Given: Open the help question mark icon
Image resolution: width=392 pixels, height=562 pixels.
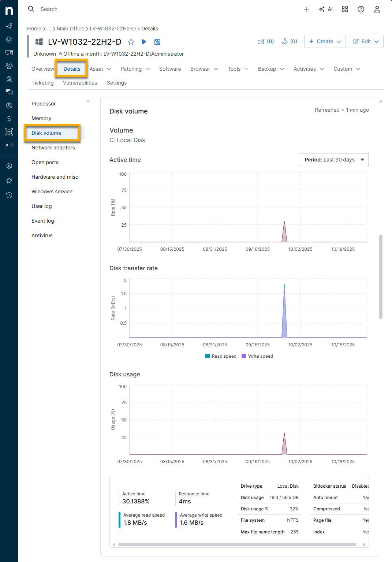Looking at the screenshot, I should click(361, 9).
